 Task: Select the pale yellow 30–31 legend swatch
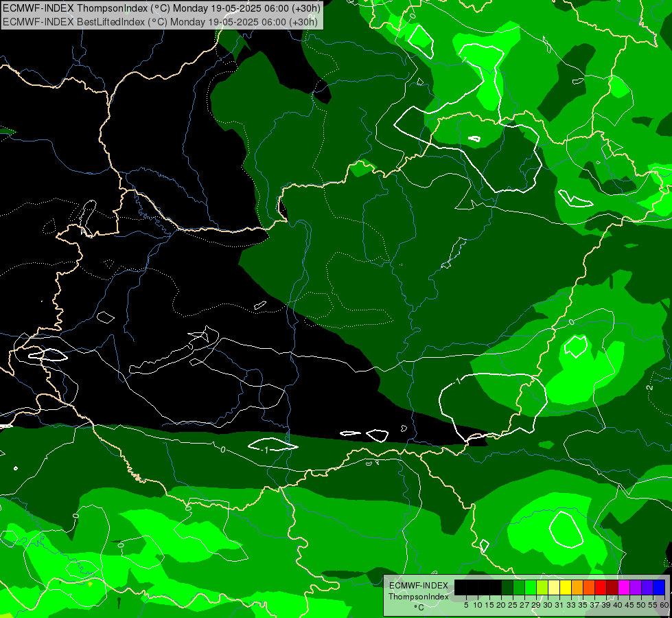coord(554,587)
